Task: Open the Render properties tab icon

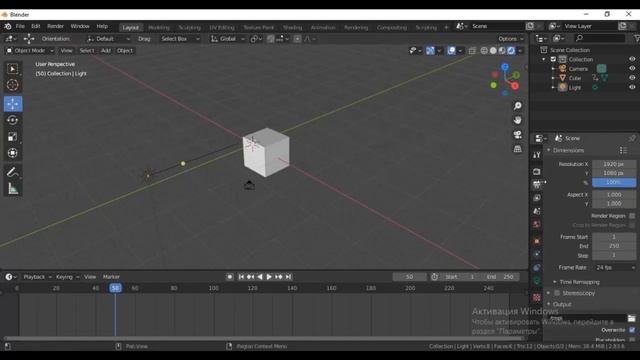Action: (x=537, y=172)
